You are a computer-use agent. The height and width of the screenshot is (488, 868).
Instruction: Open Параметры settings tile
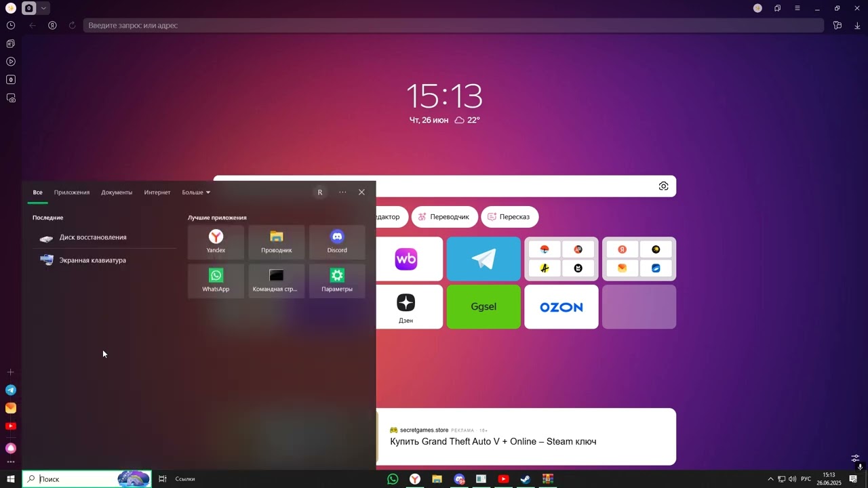pyautogui.click(x=337, y=281)
